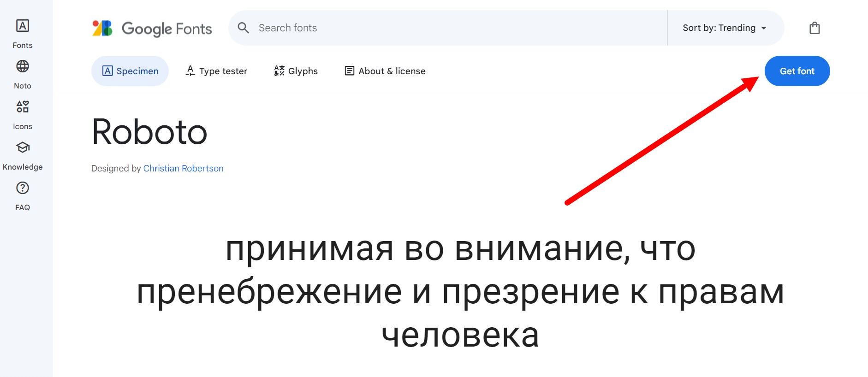Expand the Sort by: Trending dropdown
This screenshot has width=868, height=377.
pyautogui.click(x=725, y=28)
